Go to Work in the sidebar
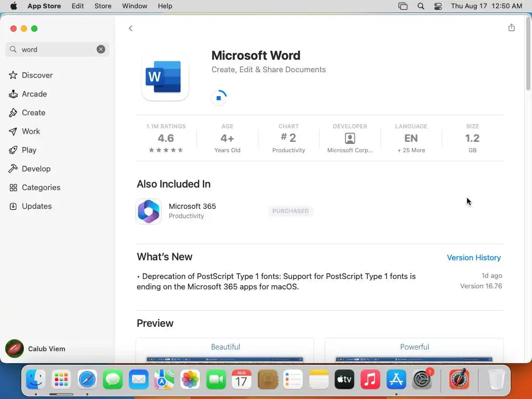 coord(24,131)
